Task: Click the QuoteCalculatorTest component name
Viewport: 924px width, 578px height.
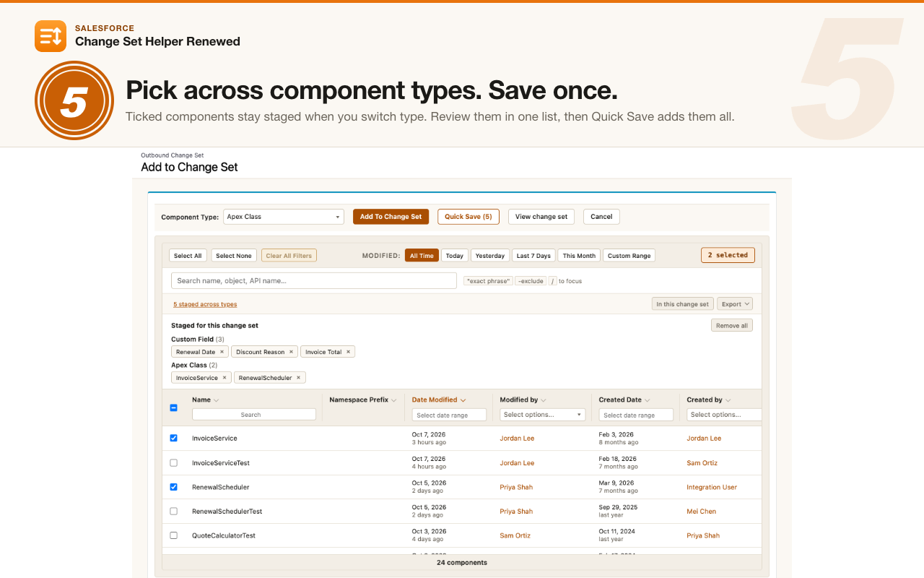Action: 224,536
